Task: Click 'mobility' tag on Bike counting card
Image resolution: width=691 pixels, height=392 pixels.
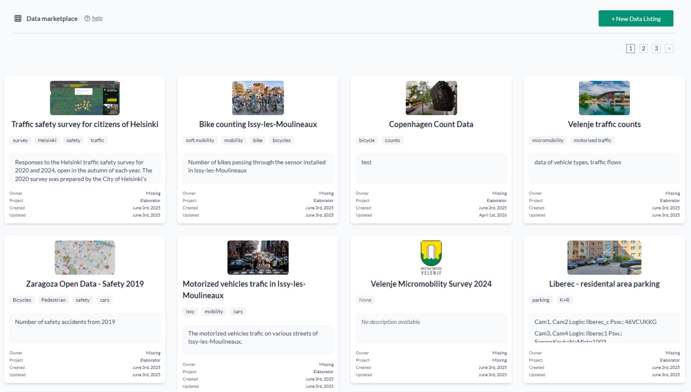Action: 234,141
